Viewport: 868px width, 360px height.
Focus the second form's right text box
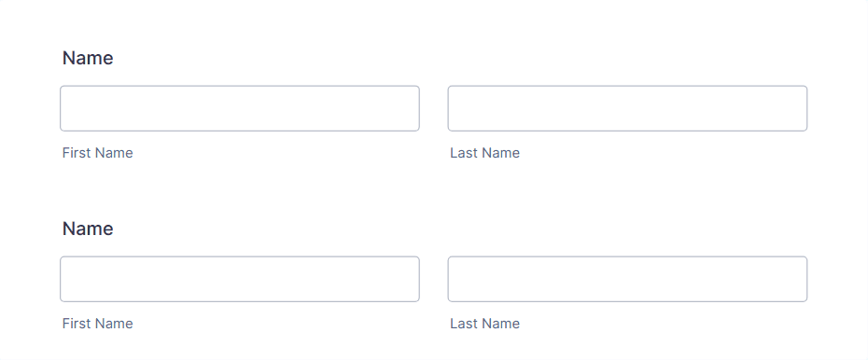coord(627,279)
